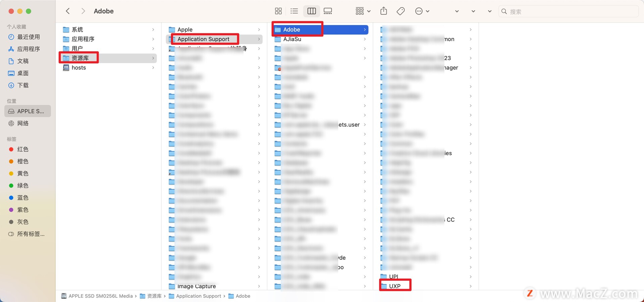Expand chevron beside Adobe folder
This screenshot has width=644, height=302.
coord(365,30)
